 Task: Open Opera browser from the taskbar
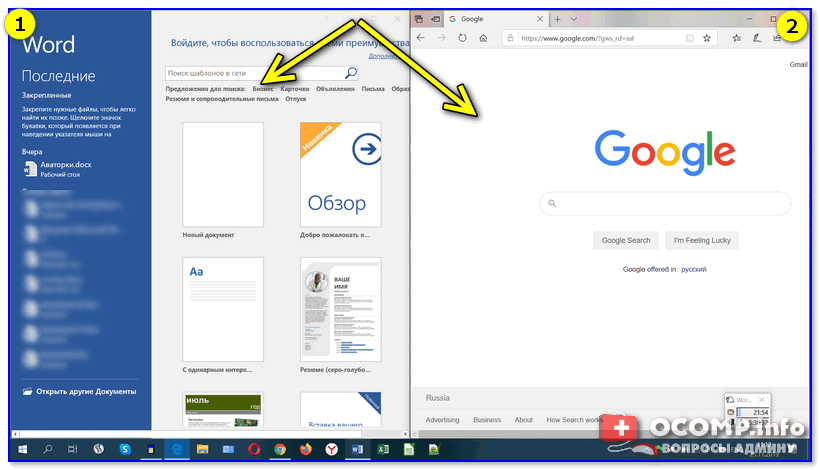[x=254, y=449]
